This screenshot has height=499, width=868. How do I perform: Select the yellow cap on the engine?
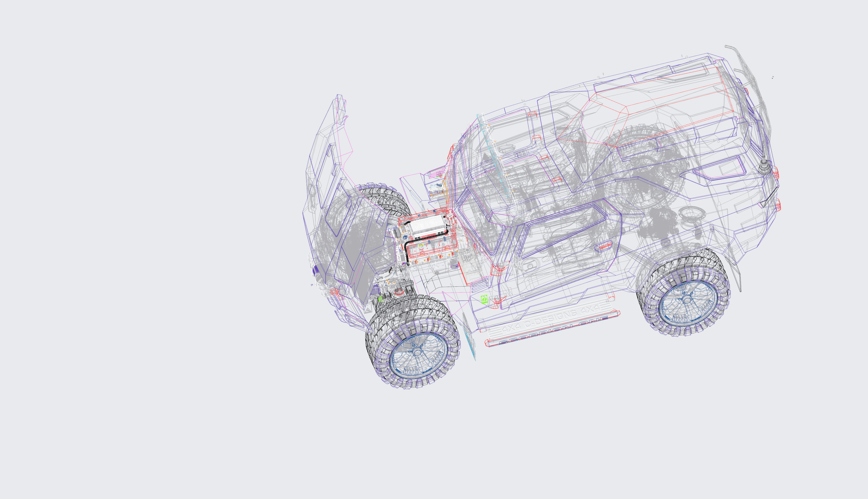click(421, 246)
